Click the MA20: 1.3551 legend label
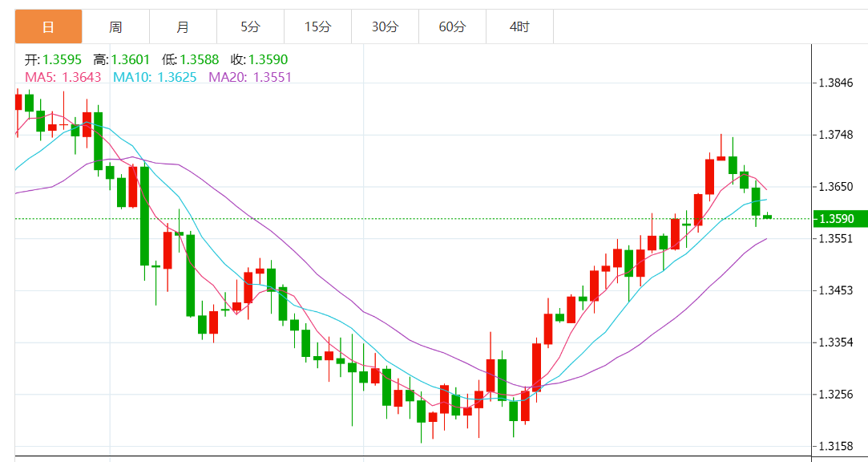 [x=250, y=77]
